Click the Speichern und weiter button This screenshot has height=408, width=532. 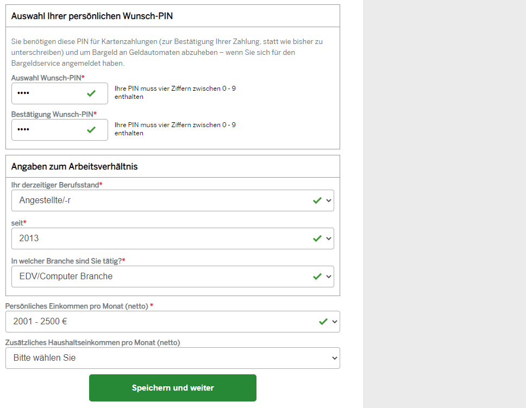(x=173, y=388)
